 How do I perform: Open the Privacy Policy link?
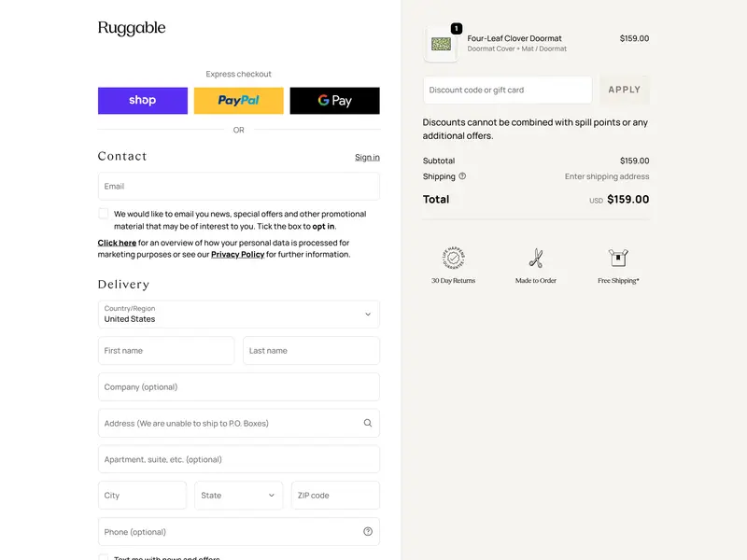point(237,254)
